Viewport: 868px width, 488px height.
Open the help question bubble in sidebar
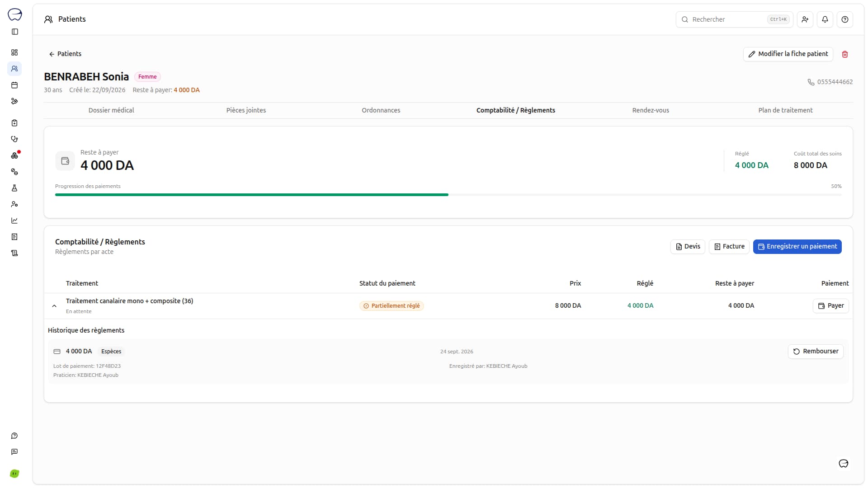[14, 436]
